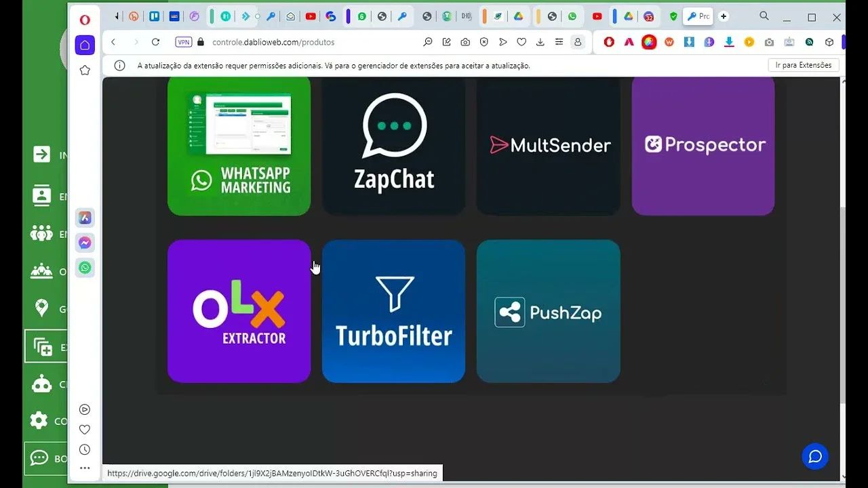Screen dimensions: 868x488
Task: Open the PushZap product card
Action: pyautogui.click(x=548, y=311)
